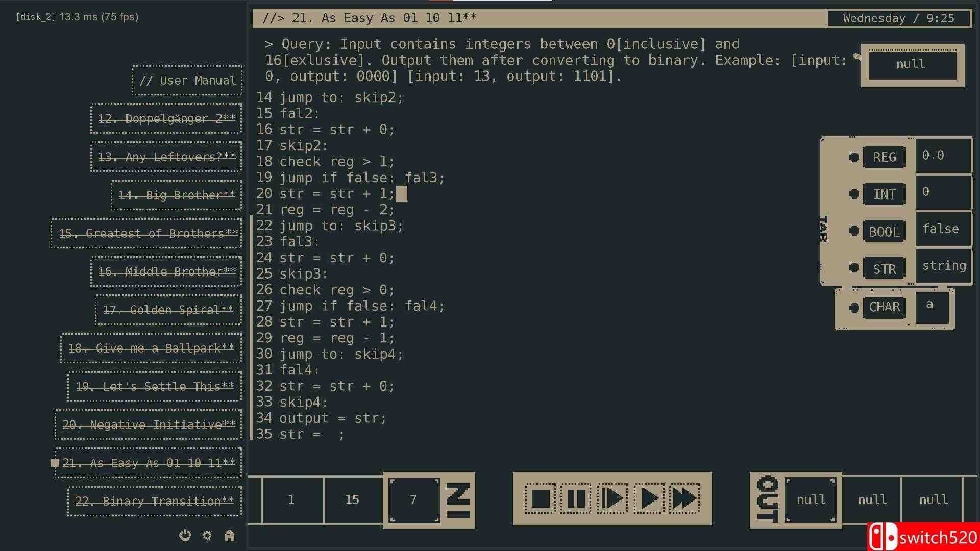Open the settings gear icon
The width and height of the screenshot is (980, 551).
(207, 536)
